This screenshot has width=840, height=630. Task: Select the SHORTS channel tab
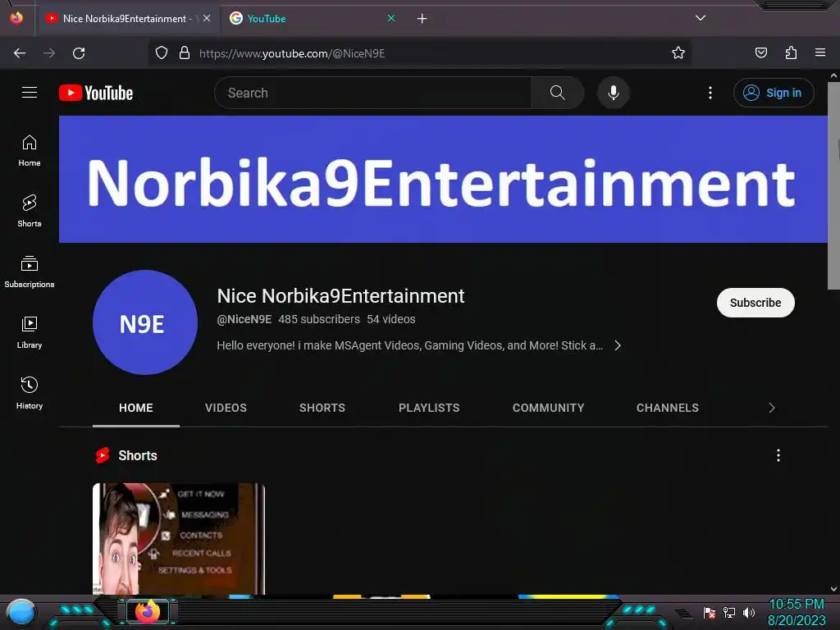click(x=322, y=408)
